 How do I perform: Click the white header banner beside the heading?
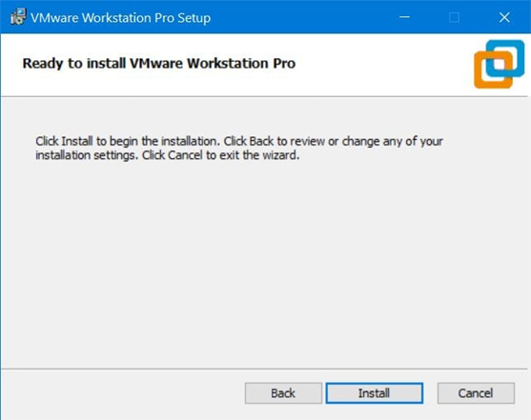(x=382, y=65)
